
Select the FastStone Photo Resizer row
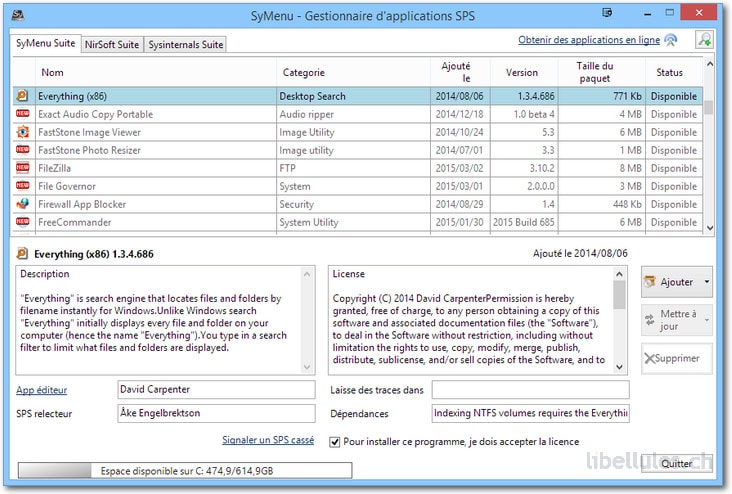(358, 150)
